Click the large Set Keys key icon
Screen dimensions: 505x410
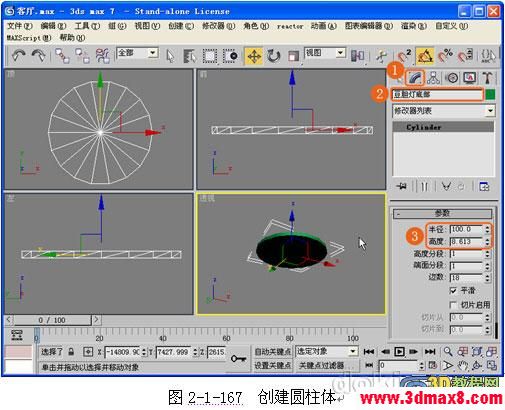[239, 359]
